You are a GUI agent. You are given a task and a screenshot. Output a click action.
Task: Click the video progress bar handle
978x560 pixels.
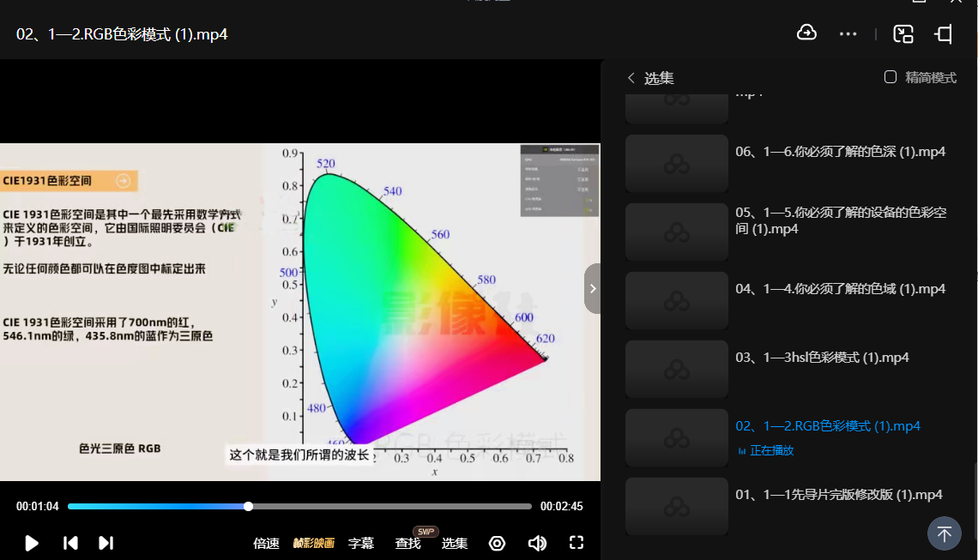pos(248,506)
